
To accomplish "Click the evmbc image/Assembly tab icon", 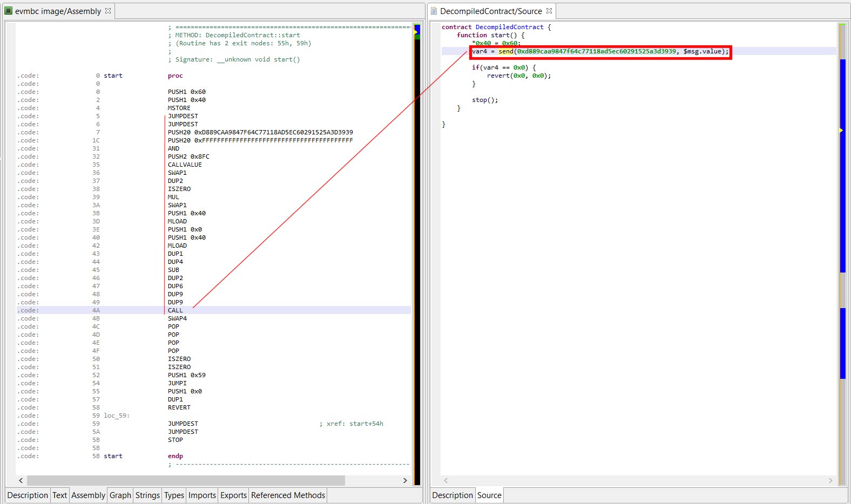I will [9, 11].
